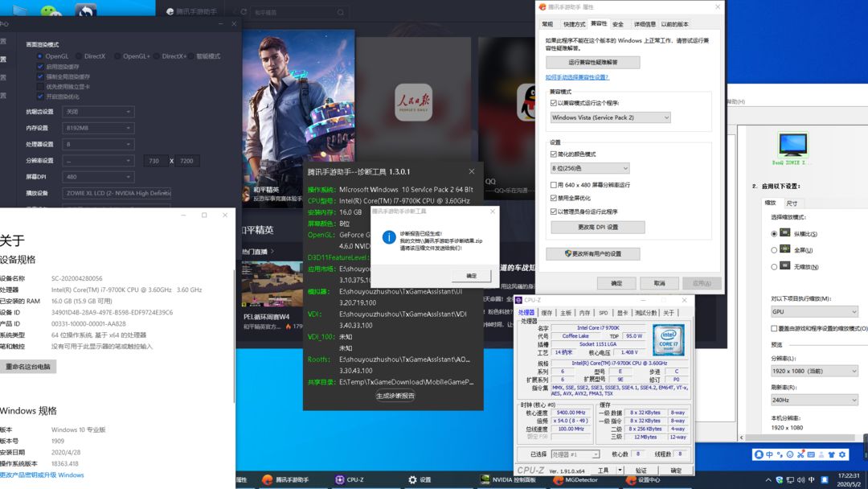Screen dimensions: 868x489
Task: Open the 1920 x 1080 resolution dropdown
Action: pos(814,371)
